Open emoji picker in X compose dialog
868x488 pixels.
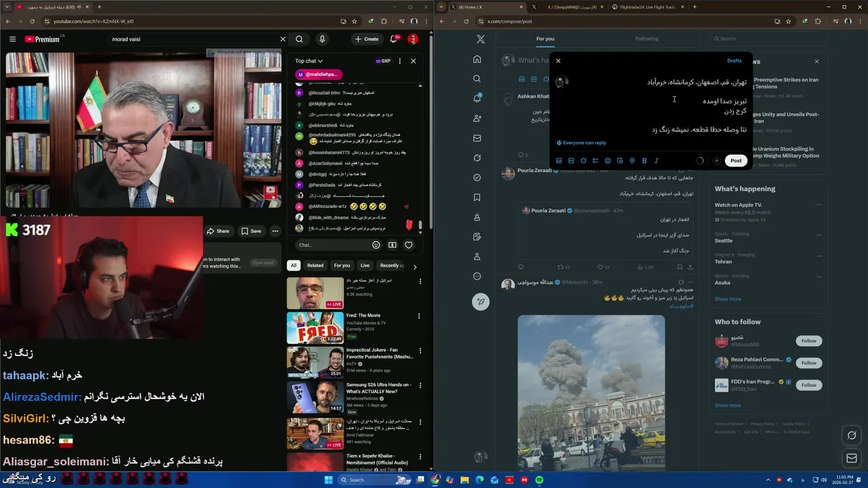click(x=608, y=161)
